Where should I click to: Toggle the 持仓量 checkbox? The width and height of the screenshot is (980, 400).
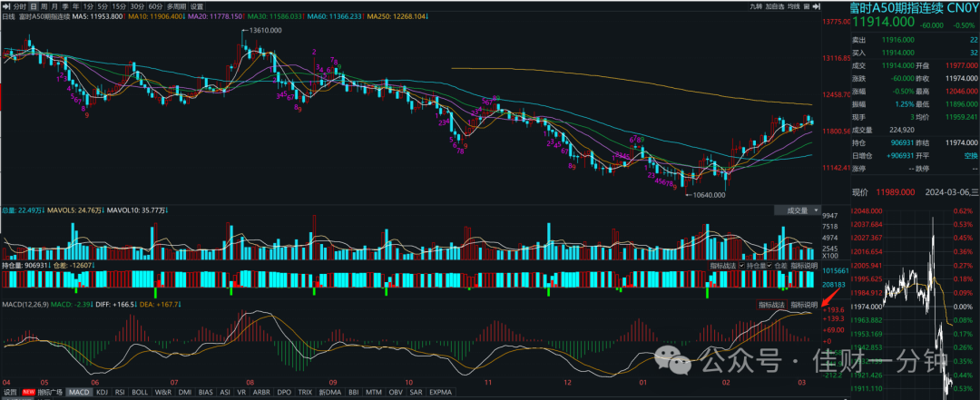[742, 266]
